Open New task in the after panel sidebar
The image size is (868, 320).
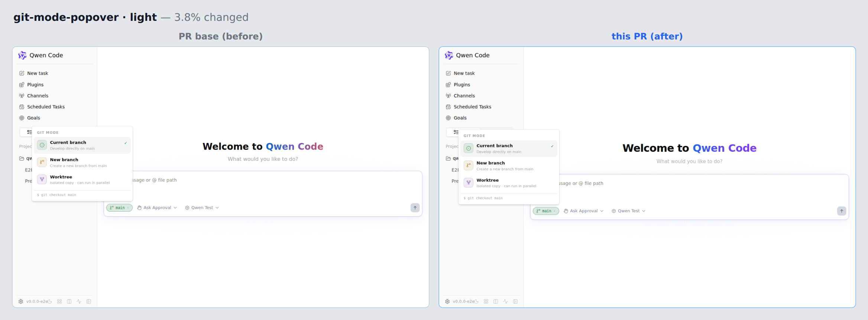coord(482,73)
